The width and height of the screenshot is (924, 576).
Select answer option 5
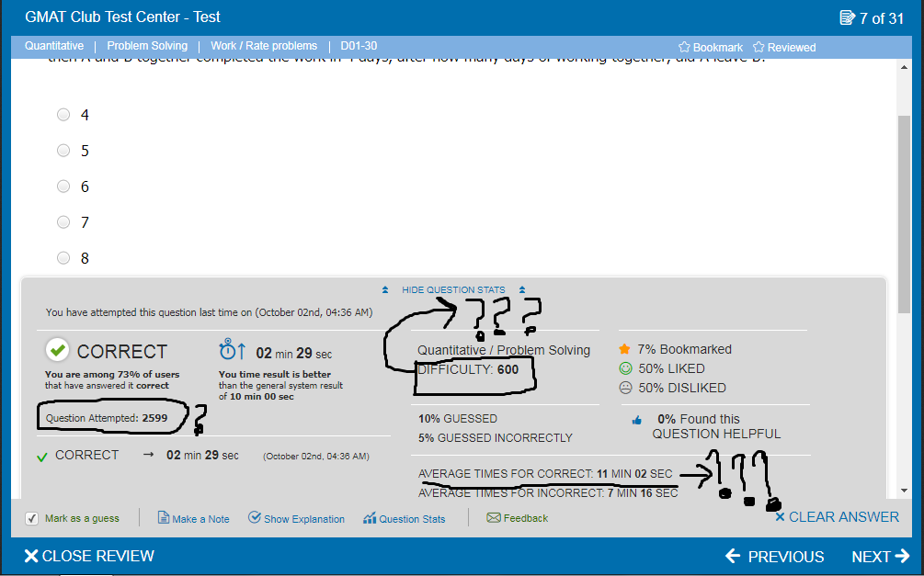[63, 150]
